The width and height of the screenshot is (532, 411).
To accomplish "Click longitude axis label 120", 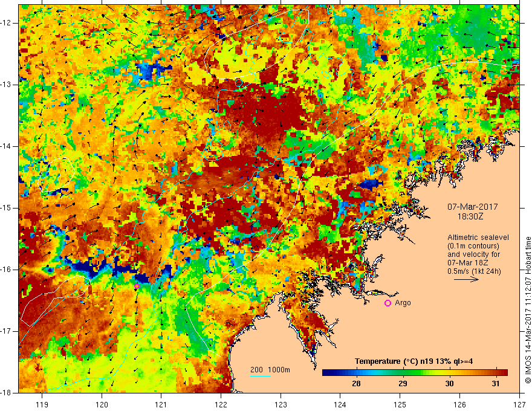I will (x=102, y=404).
